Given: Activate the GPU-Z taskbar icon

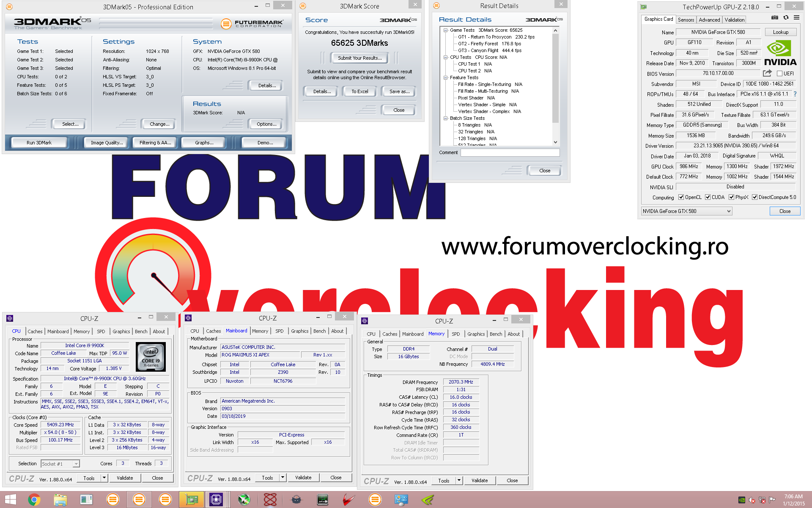Looking at the screenshot, I should click(192, 500).
